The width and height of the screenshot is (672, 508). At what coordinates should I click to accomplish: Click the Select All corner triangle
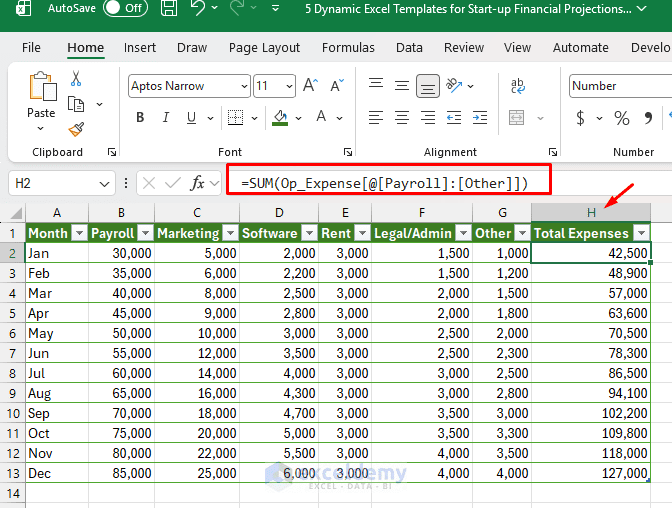coord(15,213)
